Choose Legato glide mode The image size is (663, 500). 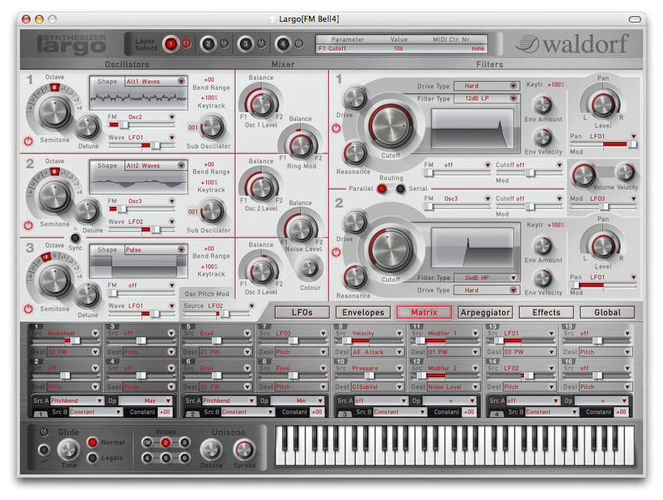point(92,458)
